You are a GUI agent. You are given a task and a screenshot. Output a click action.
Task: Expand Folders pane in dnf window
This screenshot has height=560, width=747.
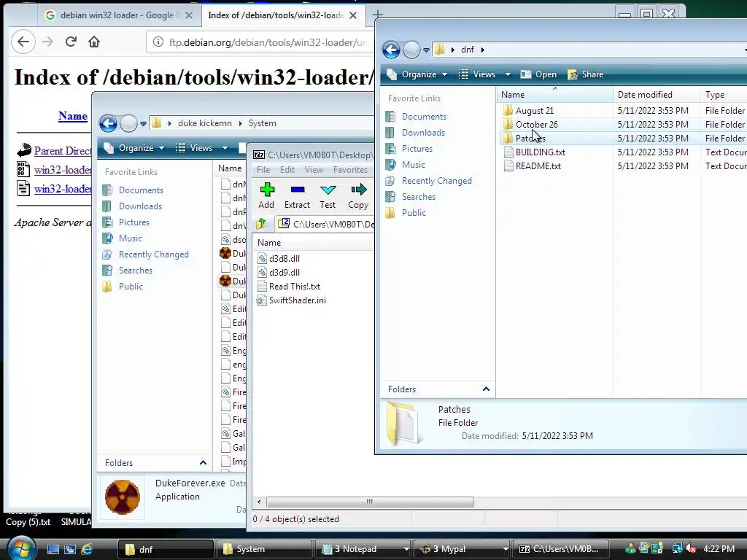point(486,389)
